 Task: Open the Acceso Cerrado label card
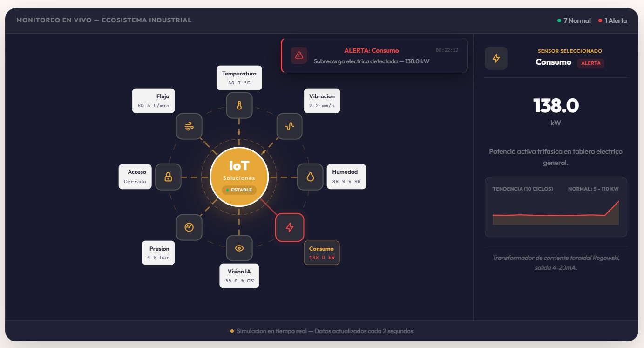pyautogui.click(x=135, y=177)
